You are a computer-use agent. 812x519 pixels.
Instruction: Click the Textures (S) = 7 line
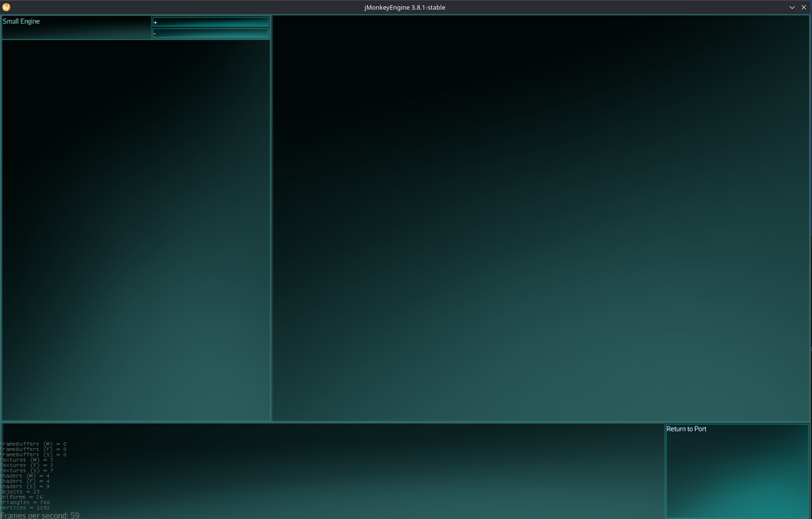click(27, 470)
